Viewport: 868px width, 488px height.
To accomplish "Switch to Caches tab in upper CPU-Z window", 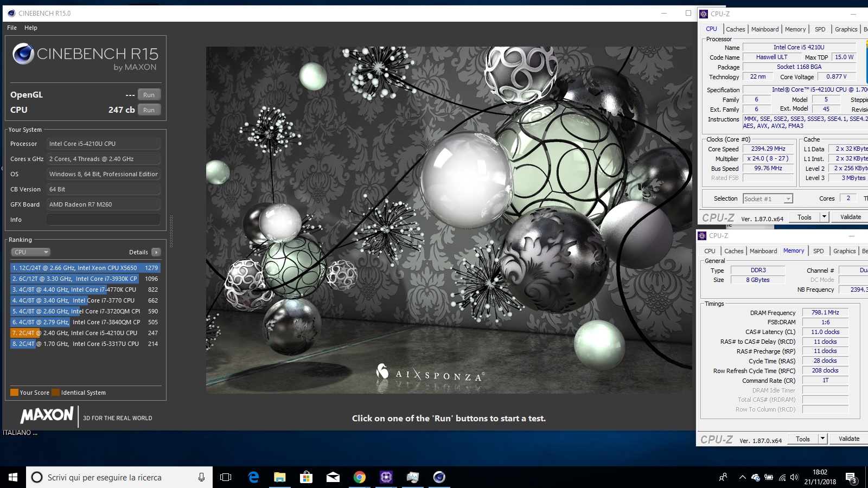I will [735, 29].
